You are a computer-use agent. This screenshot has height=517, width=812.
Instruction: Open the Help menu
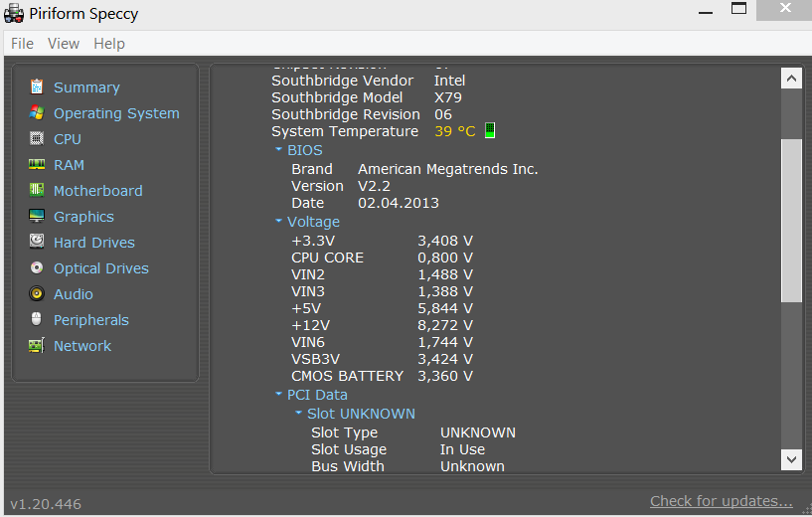(x=108, y=44)
